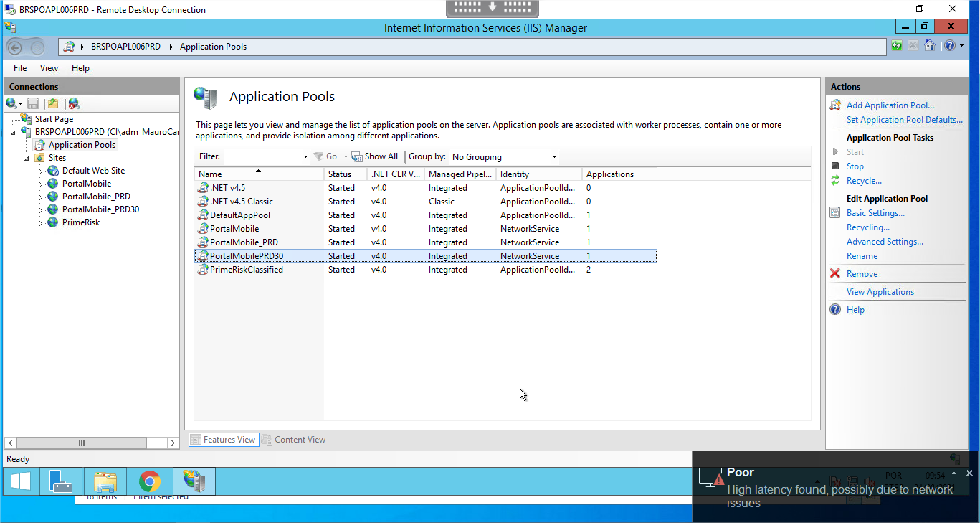Viewport: 980px width, 523px height.
Task: Click the PortalMobile_PRD application pool icon
Action: click(x=203, y=242)
